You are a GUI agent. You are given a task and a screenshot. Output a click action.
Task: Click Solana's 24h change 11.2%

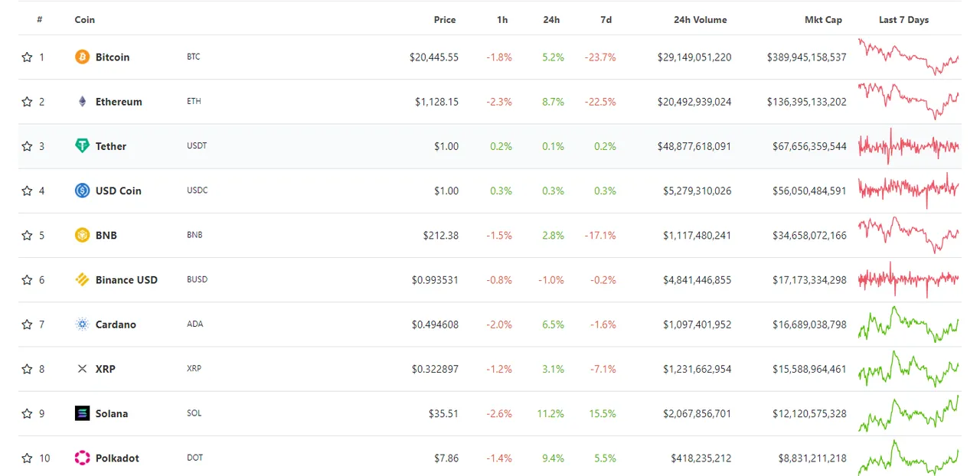[x=551, y=413]
